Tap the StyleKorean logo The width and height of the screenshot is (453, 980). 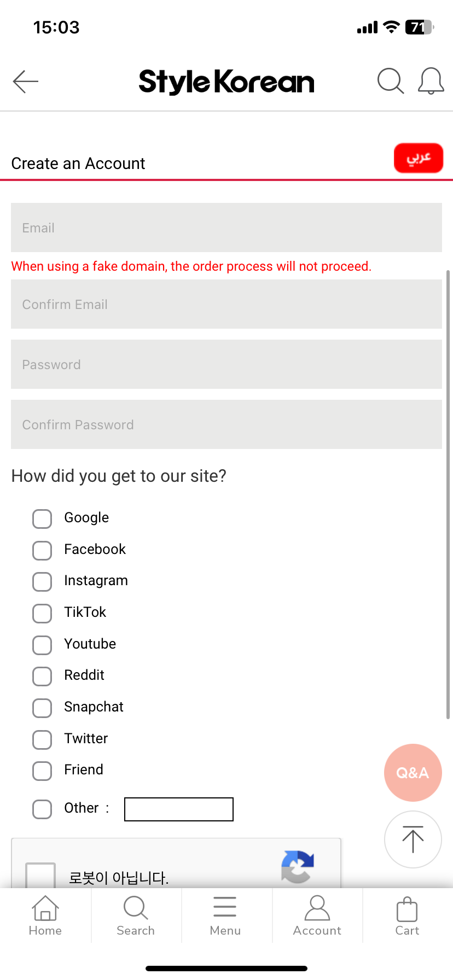(226, 82)
